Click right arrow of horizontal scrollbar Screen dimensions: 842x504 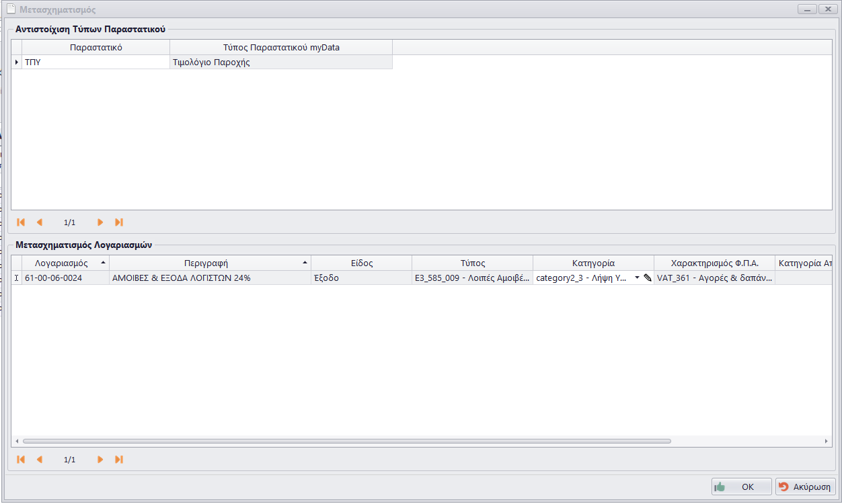[x=827, y=442]
